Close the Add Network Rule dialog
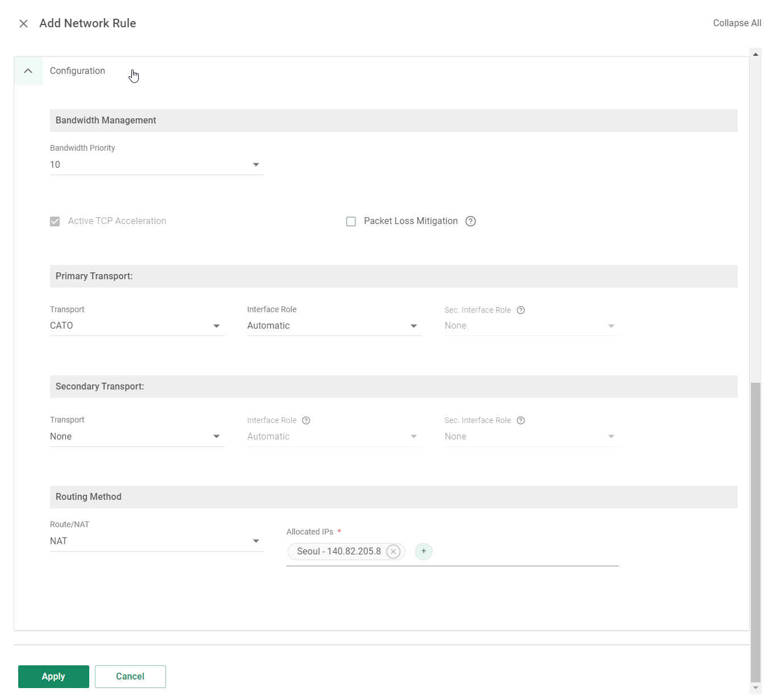773x700 pixels. 23,23
